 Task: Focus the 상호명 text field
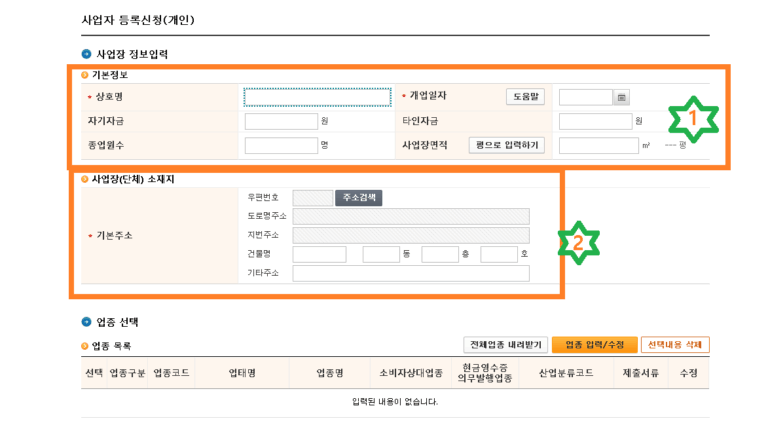pyautogui.click(x=317, y=97)
